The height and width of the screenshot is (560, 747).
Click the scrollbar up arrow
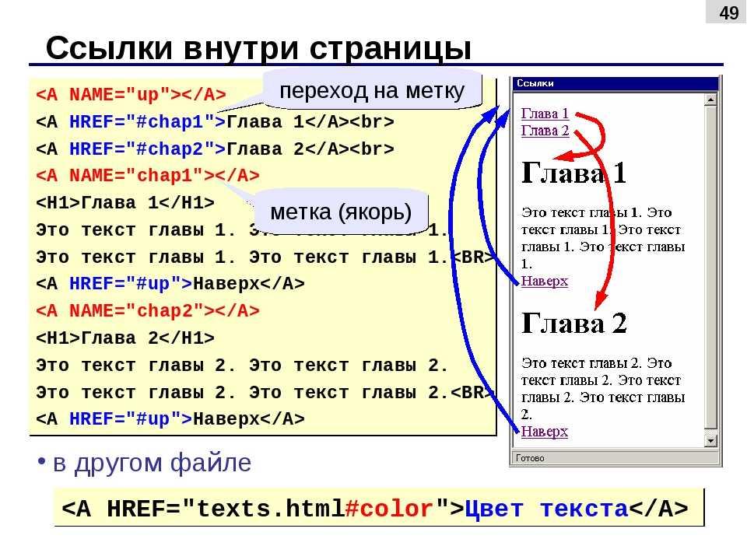click(710, 100)
